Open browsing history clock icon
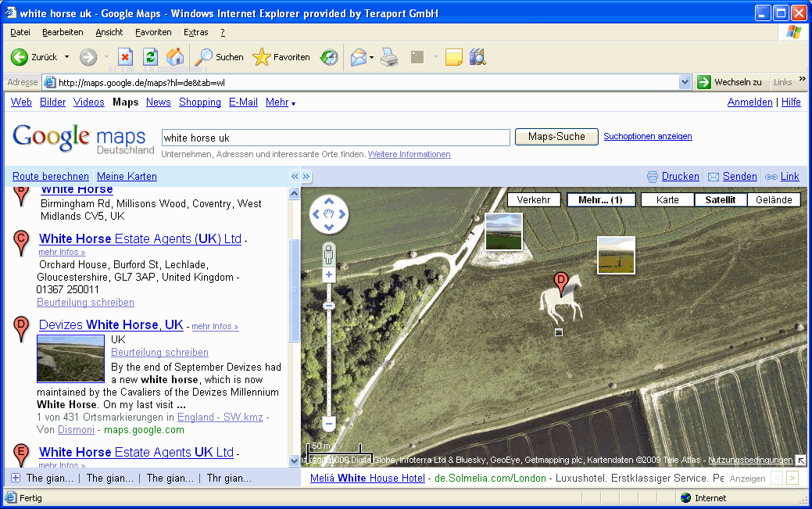The height and width of the screenshot is (509, 812). 329,57
